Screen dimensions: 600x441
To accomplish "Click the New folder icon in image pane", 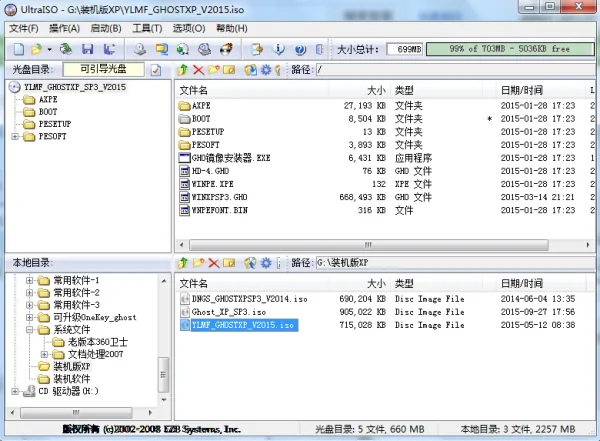I will [x=214, y=70].
